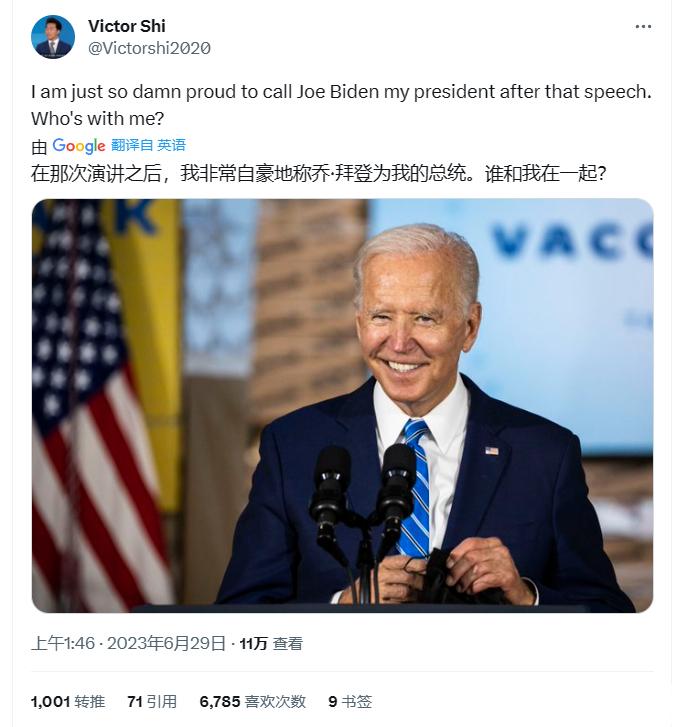The height and width of the screenshot is (727, 673).
Task: Click the 2023年6月29日 date link
Action: click(x=166, y=644)
